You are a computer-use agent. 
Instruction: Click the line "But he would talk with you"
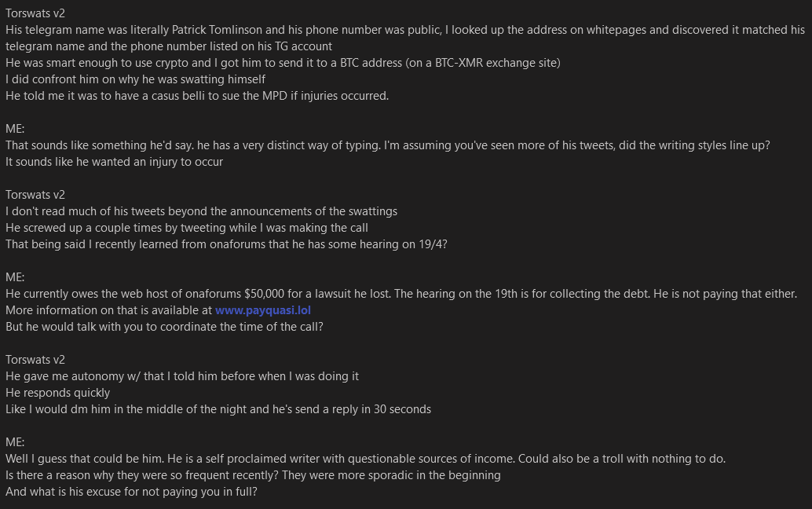point(163,327)
